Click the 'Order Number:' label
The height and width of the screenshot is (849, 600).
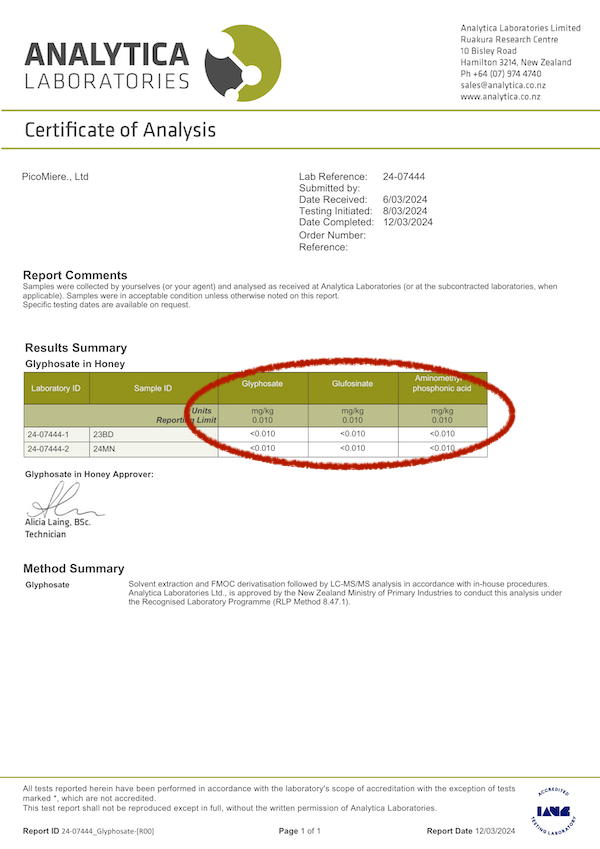click(332, 235)
